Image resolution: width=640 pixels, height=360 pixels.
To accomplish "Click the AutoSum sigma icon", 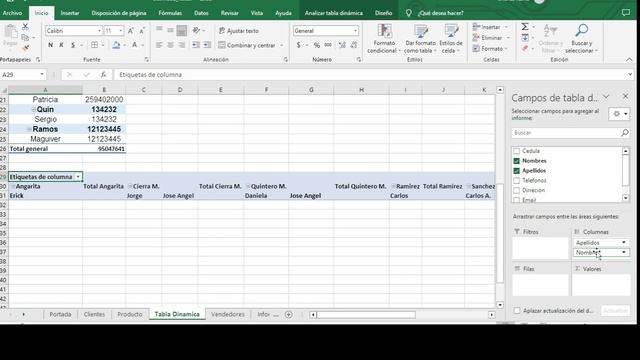I will (x=525, y=27).
